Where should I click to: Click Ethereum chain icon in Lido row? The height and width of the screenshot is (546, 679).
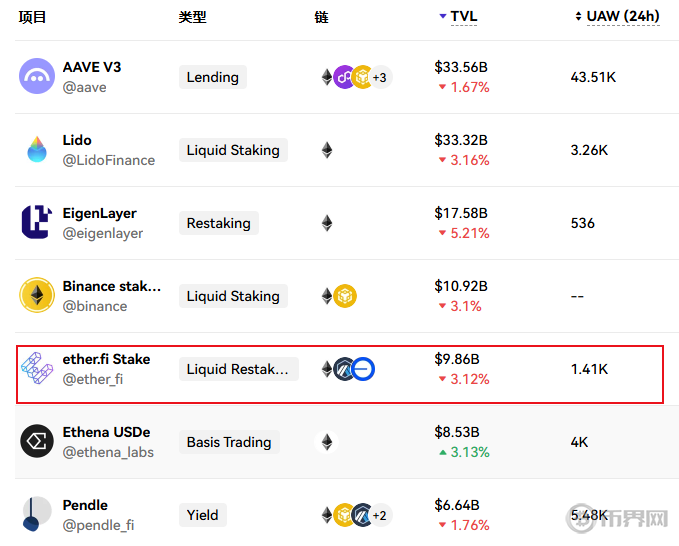point(327,150)
